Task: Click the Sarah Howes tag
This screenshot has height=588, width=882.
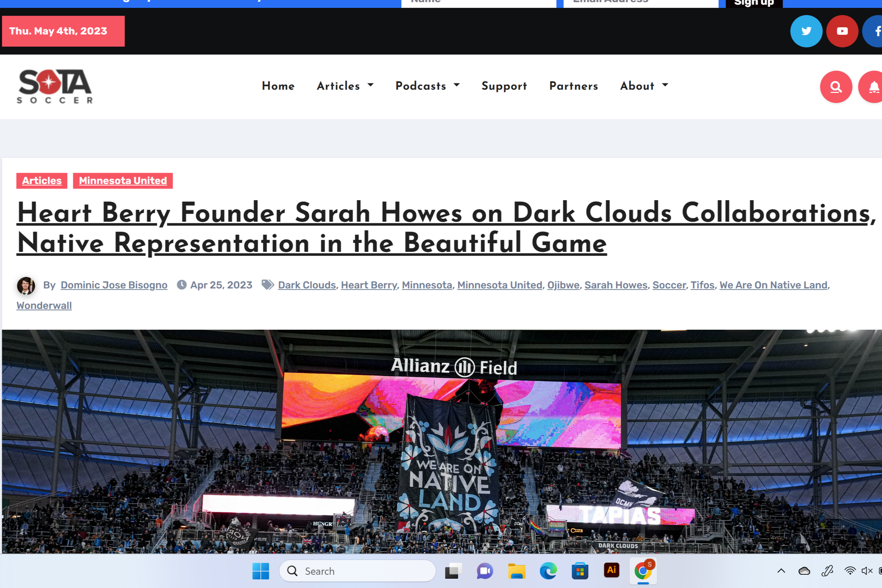Action: (x=616, y=285)
